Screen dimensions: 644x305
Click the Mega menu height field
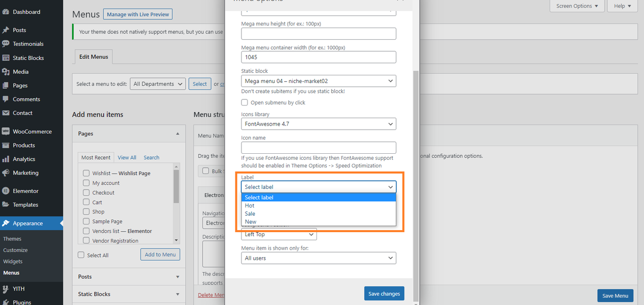pos(318,34)
